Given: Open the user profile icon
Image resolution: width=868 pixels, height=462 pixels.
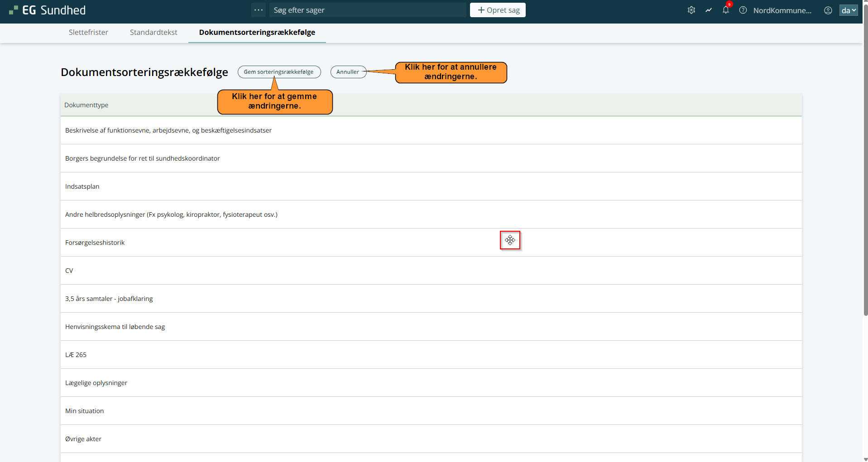Looking at the screenshot, I should [x=828, y=10].
